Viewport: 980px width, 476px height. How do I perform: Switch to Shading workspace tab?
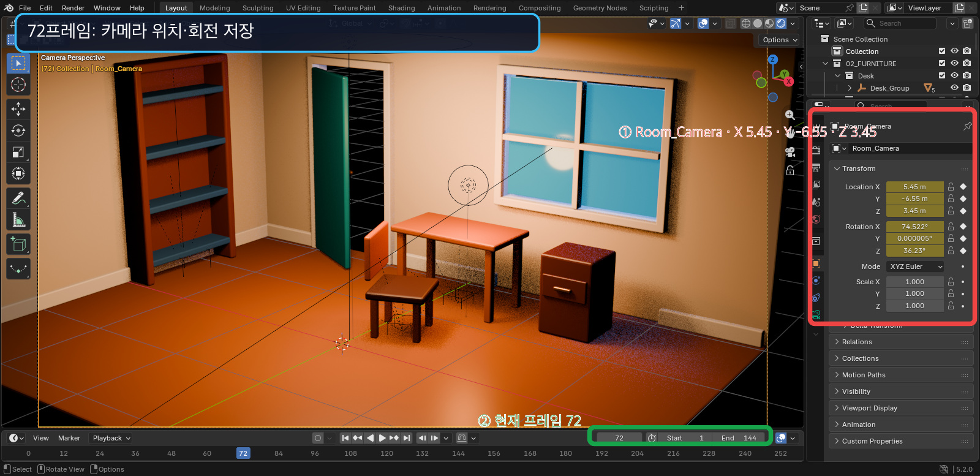(401, 8)
